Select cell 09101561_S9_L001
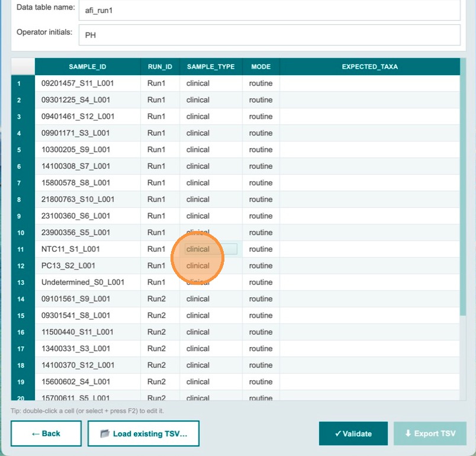Image resolution: width=476 pixels, height=456 pixels. [88, 298]
